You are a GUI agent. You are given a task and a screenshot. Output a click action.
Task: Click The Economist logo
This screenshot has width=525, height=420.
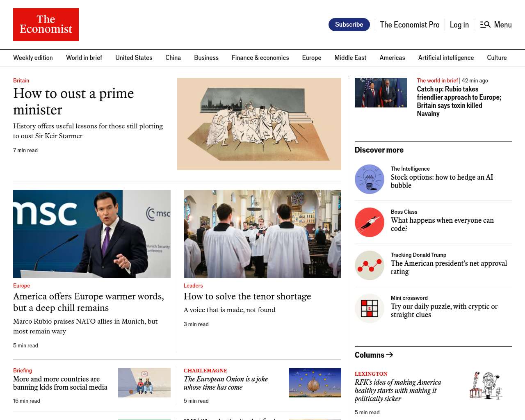click(46, 25)
